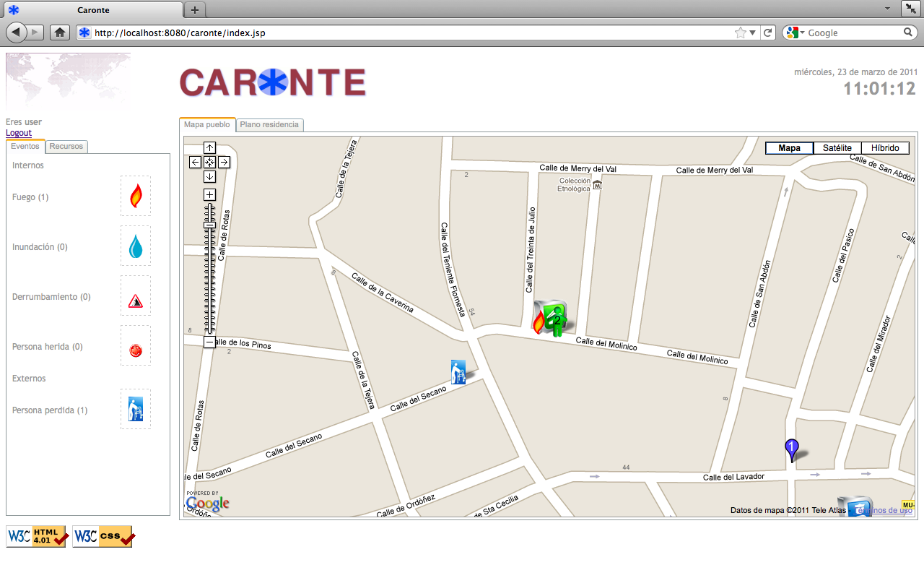Click the W3C CSS validation badge

(x=103, y=536)
